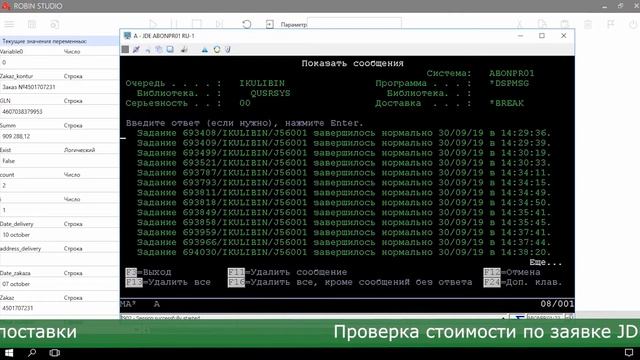Minimize the JDE ABONPR01 emulator window

click(520, 36)
